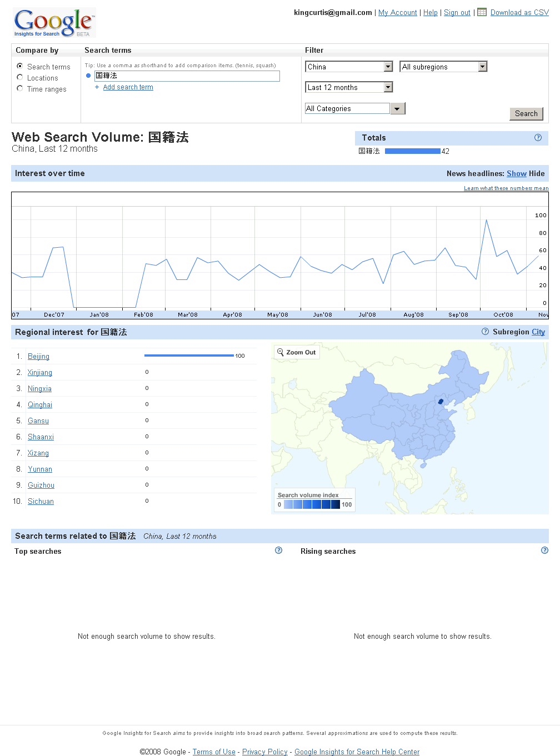
Task: Select the Locations radio button
Action: [20, 77]
